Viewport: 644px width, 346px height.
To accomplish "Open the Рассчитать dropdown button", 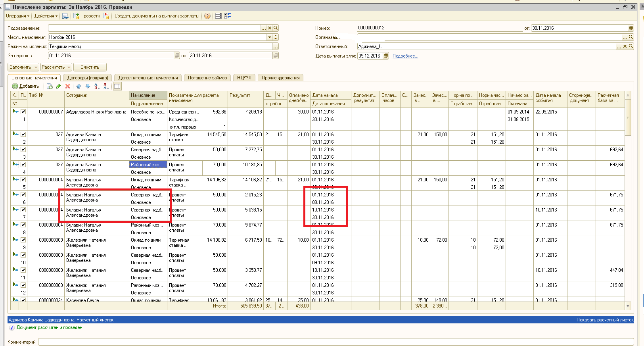I will [x=56, y=67].
